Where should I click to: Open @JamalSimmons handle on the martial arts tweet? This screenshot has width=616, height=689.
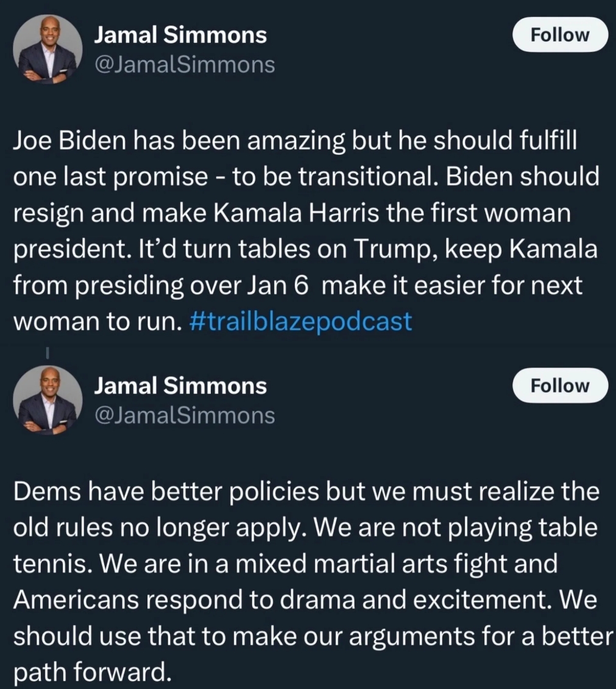[185, 415]
